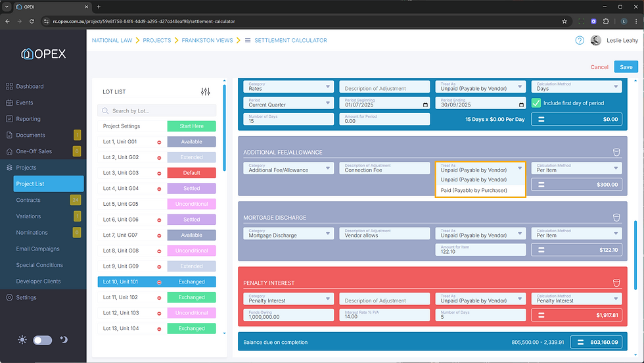Go to National Law breadcrumb
The image size is (644, 363).
point(112,40)
